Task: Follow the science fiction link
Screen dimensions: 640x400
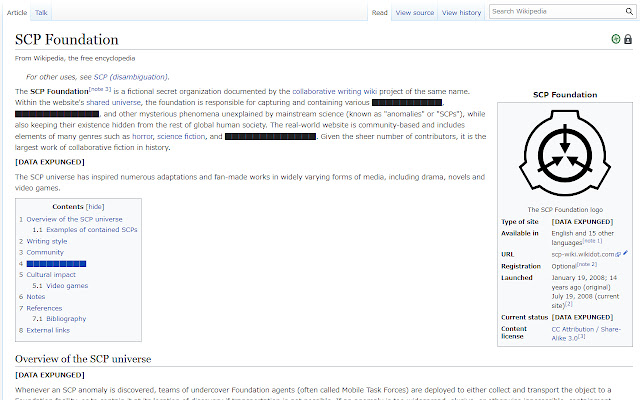Action: tap(181, 136)
